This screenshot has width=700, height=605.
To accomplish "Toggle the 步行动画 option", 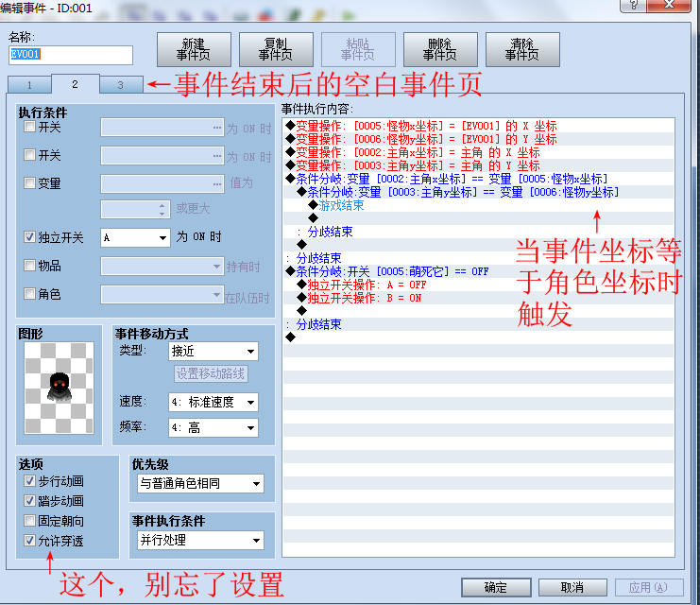I will point(29,481).
